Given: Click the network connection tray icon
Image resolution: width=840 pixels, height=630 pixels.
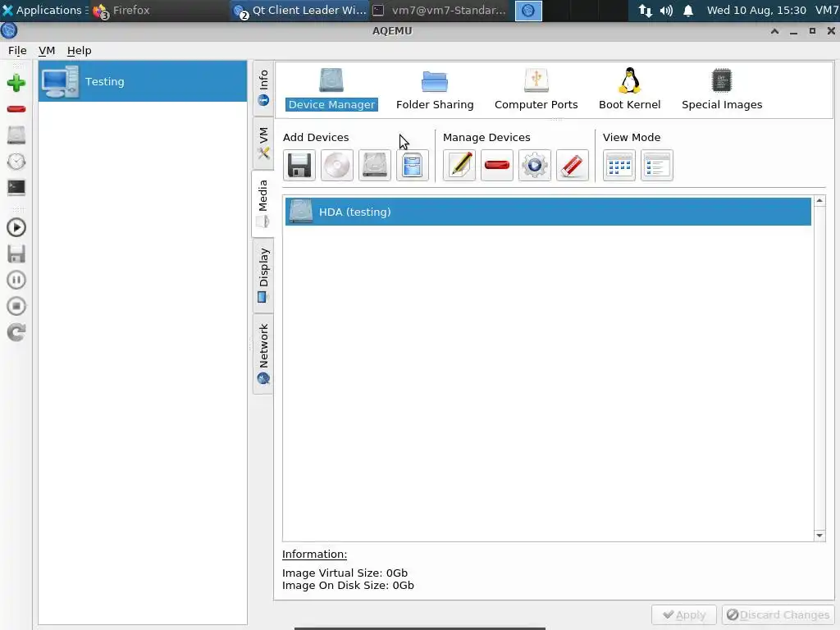Looking at the screenshot, I should coord(645,10).
